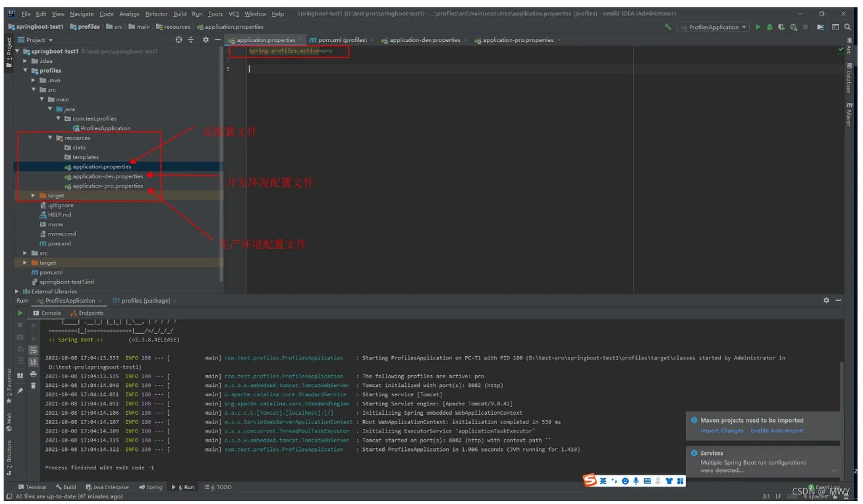The height and width of the screenshot is (504, 863).
Task: Run ProfilesApplication with the green play icon in top toolbar
Action: (x=758, y=27)
